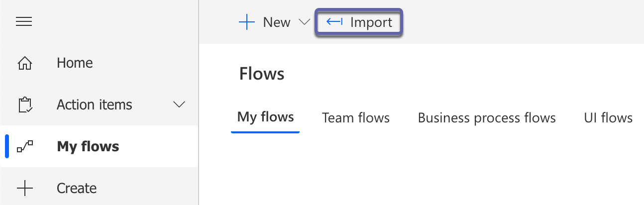
Task: Select the Action items sidebar label
Action: tap(95, 105)
